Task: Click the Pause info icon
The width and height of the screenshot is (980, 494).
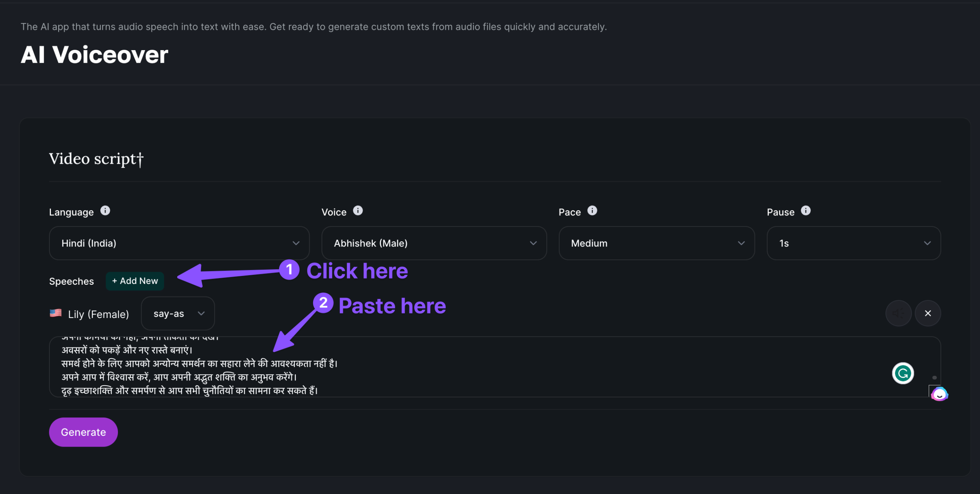Action: pyautogui.click(x=805, y=211)
